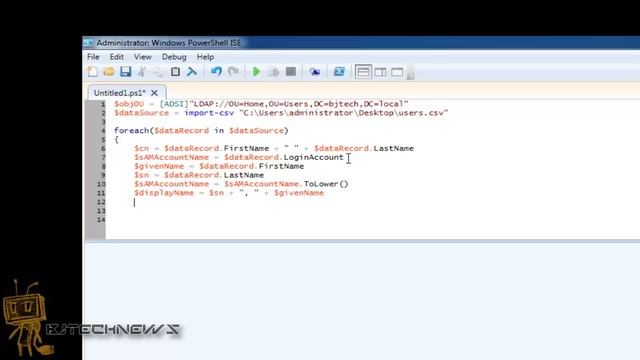Click ToLower() on line 10
640x360 pixels.
tap(326, 184)
